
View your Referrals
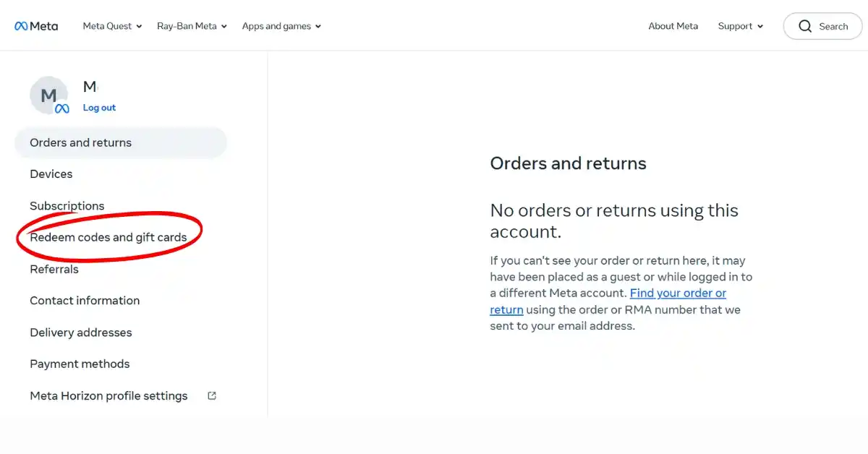point(54,269)
